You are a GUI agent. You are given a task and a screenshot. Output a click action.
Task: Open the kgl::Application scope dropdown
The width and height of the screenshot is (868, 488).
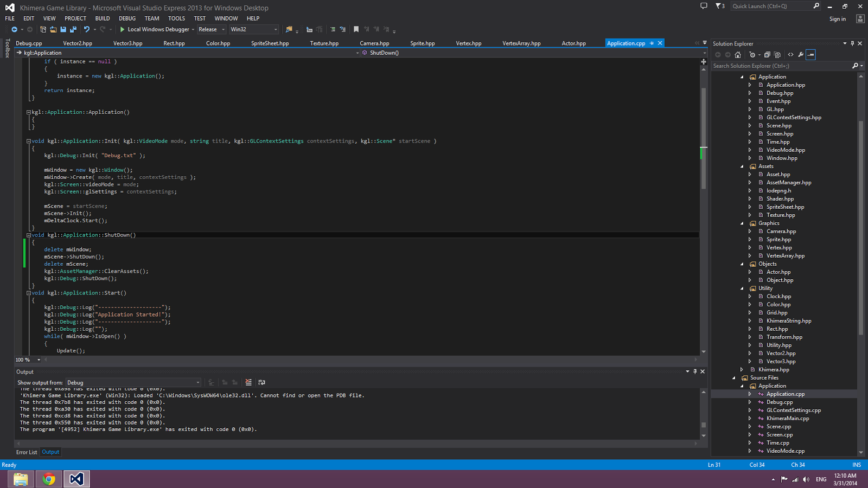188,53
